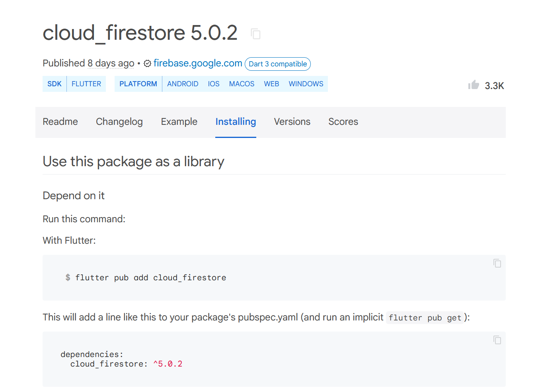The image size is (538, 392).
Task: Open the Example tab
Action: 179,122
